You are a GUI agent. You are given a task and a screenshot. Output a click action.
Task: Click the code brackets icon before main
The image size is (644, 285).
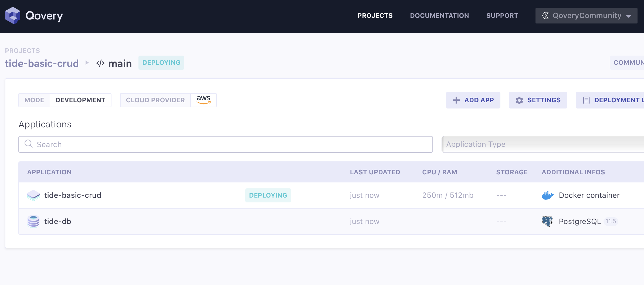coord(100,63)
